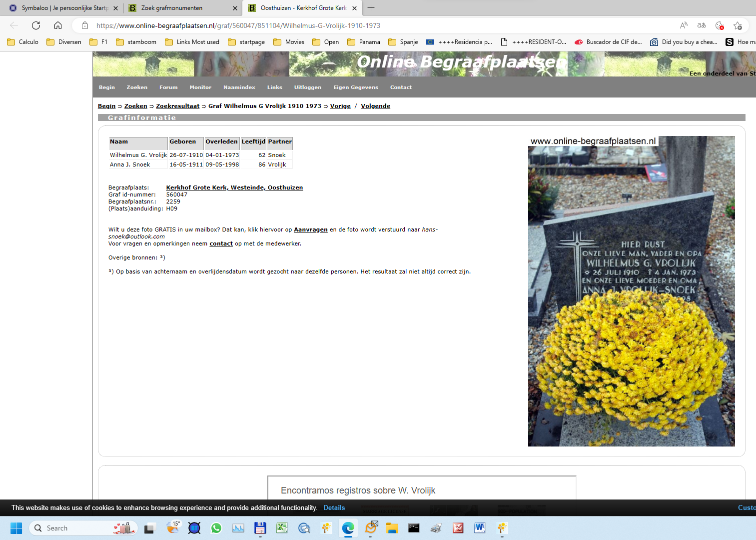Open the Naamindex menu item
Viewport: 756px width, 540px height.
(x=239, y=87)
